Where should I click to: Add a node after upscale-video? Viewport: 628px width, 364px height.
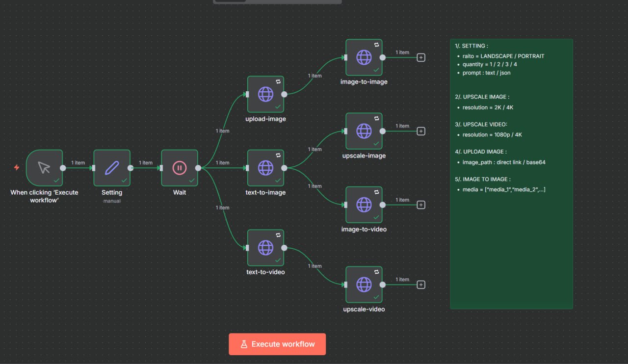tap(421, 285)
